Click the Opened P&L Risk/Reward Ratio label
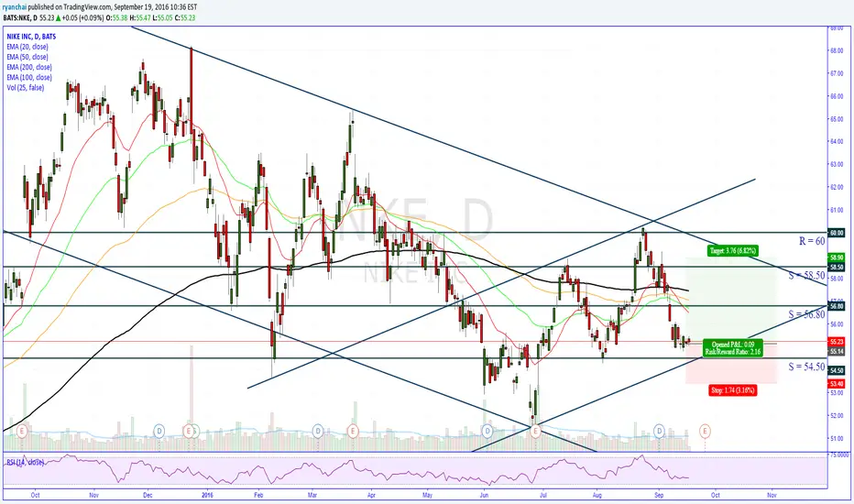Screen dimensions: 854x504 tap(732, 349)
